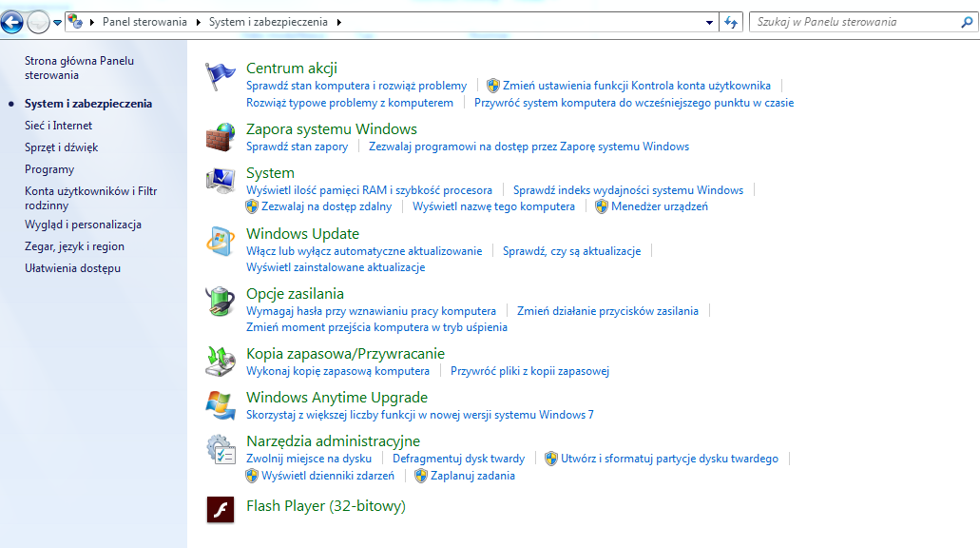Click Skorzystaj z większej liczby funkcji link
Viewport: 980px width, 548px height.
pos(420,414)
